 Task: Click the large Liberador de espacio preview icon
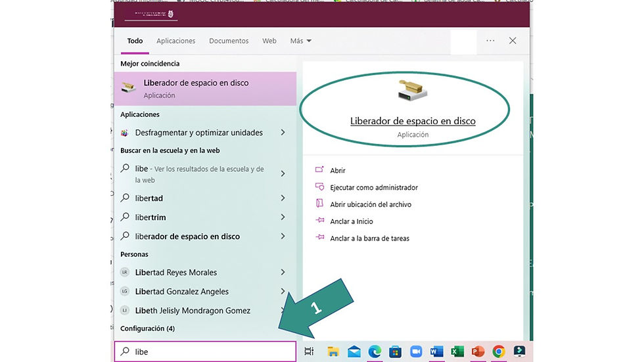tap(413, 91)
